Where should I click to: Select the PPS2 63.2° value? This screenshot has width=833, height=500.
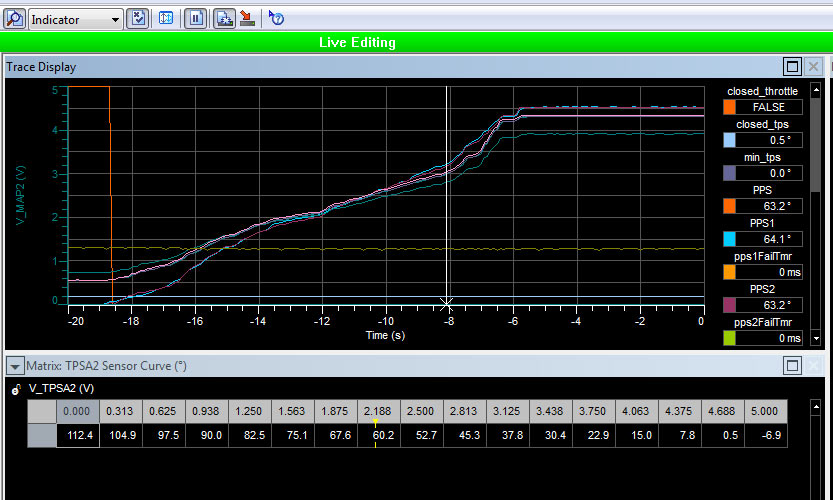coord(769,305)
